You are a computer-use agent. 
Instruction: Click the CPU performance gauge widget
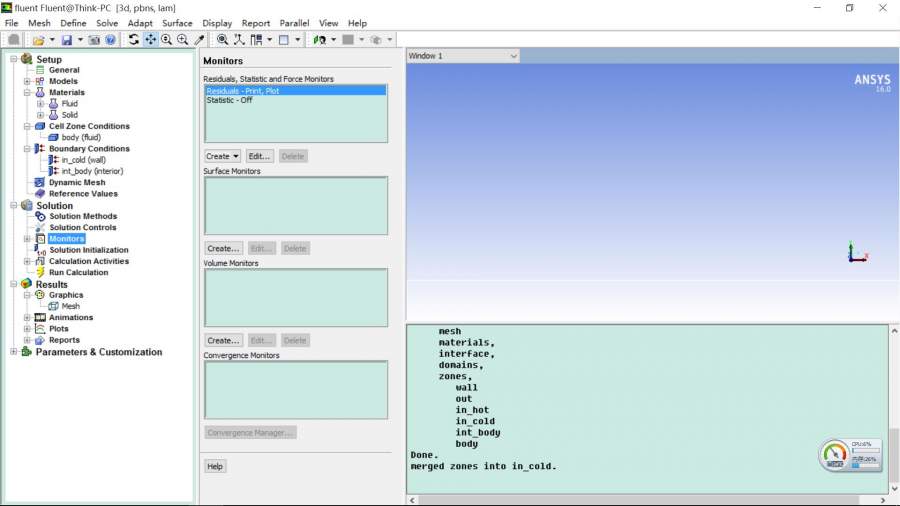tap(850, 456)
